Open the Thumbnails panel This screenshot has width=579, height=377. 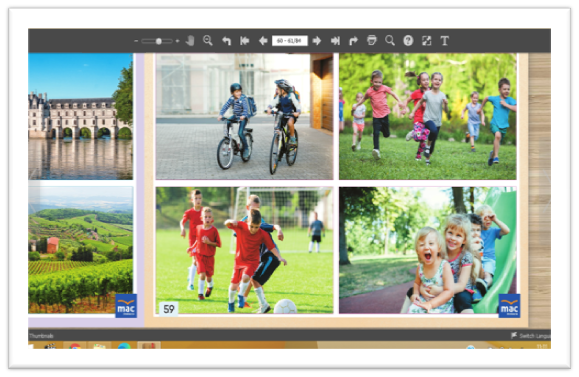41,336
